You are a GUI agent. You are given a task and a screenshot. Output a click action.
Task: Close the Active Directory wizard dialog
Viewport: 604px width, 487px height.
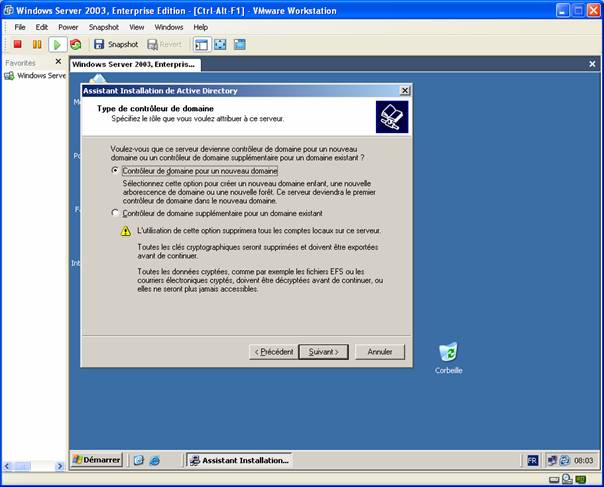[x=404, y=91]
